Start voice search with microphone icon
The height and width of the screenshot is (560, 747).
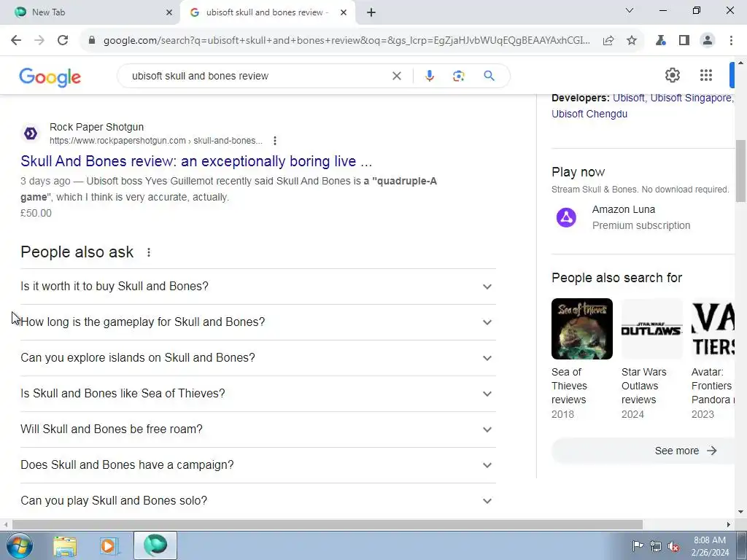(429, 76)
